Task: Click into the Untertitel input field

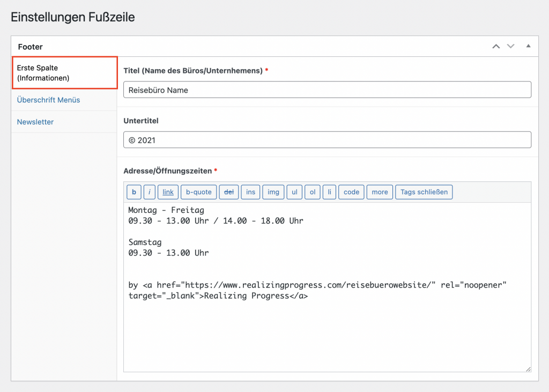Action: 327,140
